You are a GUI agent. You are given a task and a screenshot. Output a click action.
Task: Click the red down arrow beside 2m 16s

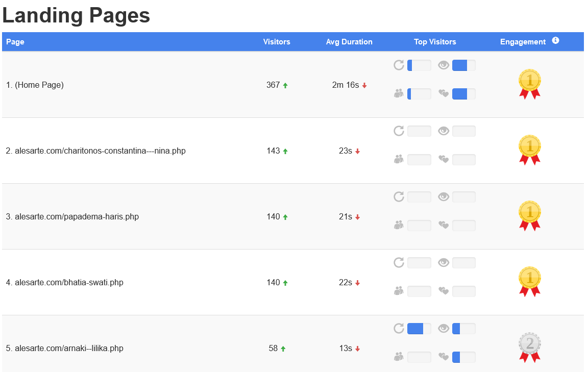click(x=364, y=86)
